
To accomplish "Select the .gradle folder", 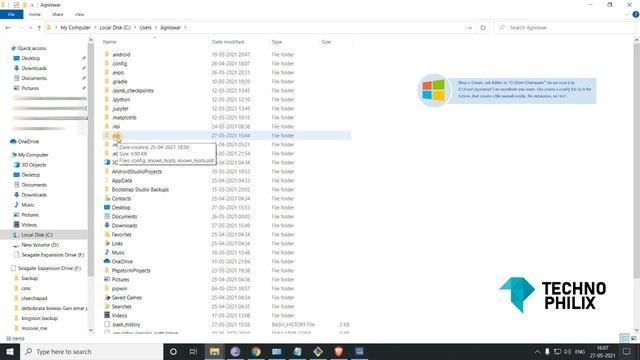I will coord(120,82).
